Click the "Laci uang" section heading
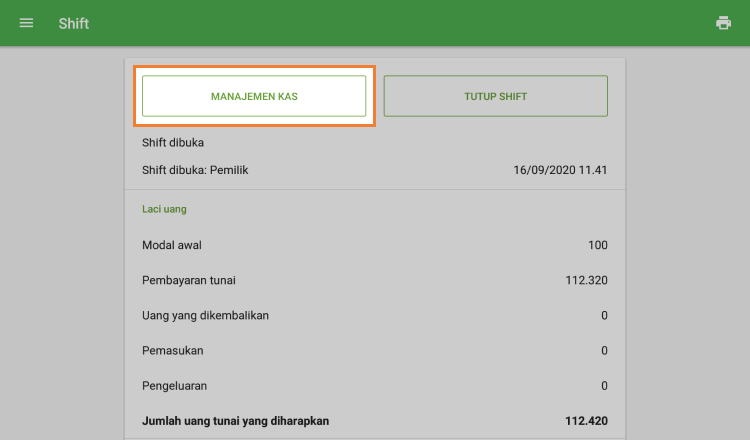Viewport: 750px width, 440px height. (164, 209)
